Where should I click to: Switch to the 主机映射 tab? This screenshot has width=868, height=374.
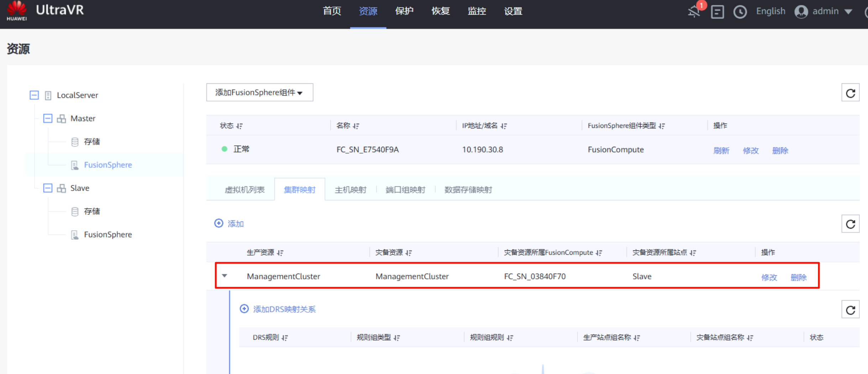[x=350, y=189]
